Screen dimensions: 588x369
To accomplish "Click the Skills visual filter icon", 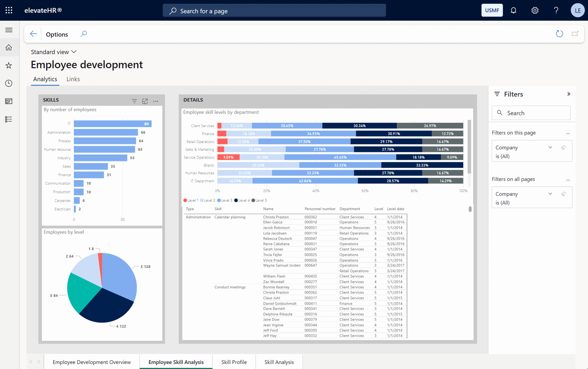I will pyautogui.click(x=134, y=101).
